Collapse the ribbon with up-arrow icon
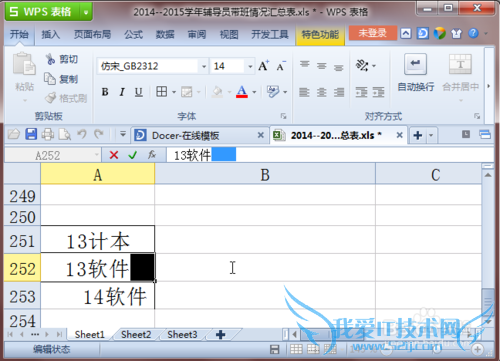 [406, 33]
